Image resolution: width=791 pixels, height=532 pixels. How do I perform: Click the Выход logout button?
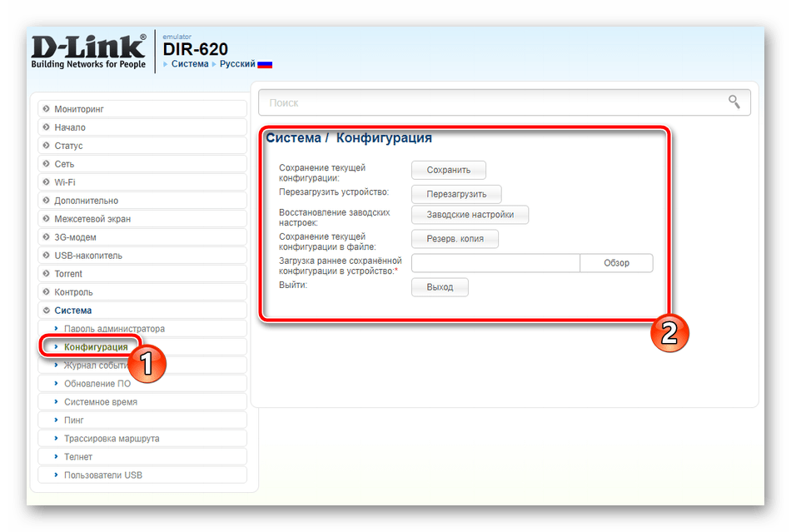pos(440,287)
